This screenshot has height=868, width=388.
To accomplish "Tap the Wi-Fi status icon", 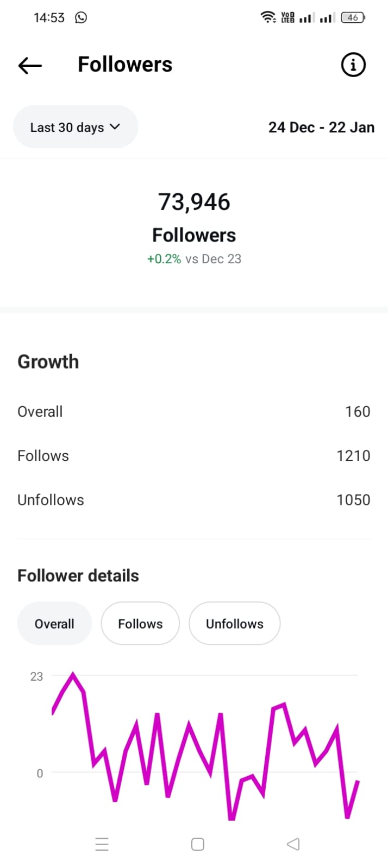I will (x=268, y=17).
